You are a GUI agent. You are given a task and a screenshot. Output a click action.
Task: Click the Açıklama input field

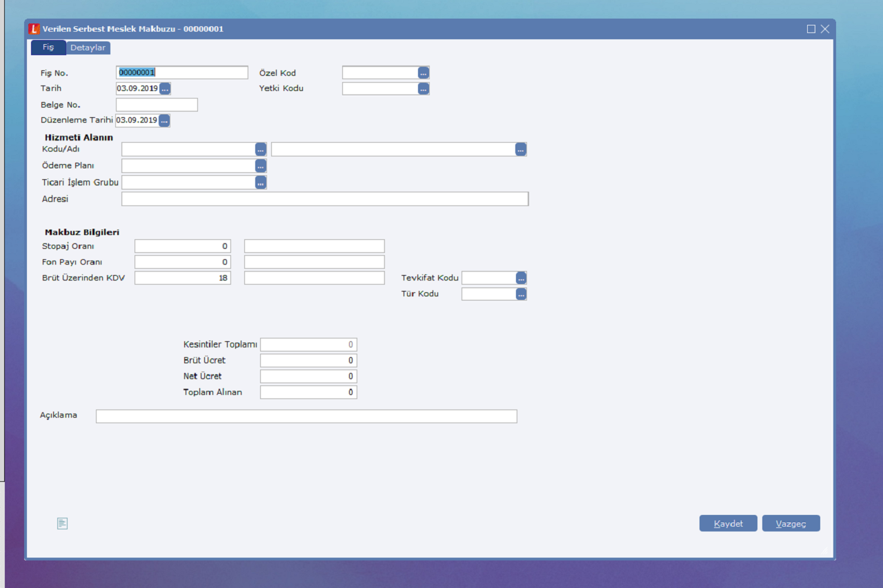[306, 416]
